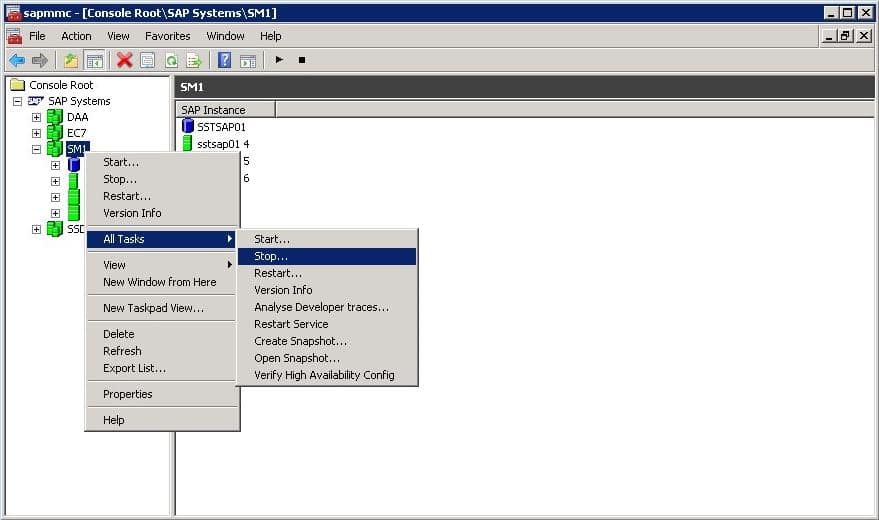Collapse the SM1 system tree node
The width and height of the screenshot is (879, 520).
pyautogui.click(x=37, y=149)
